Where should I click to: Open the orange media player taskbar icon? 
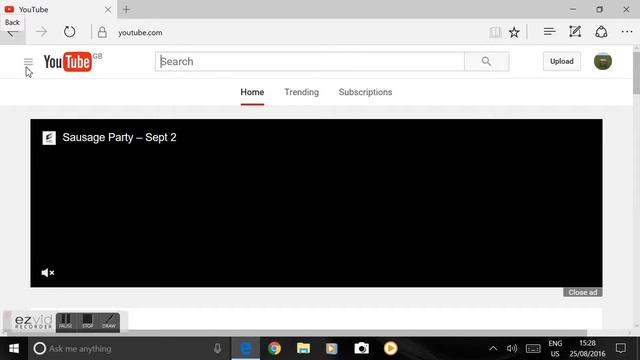pos(390,349)
